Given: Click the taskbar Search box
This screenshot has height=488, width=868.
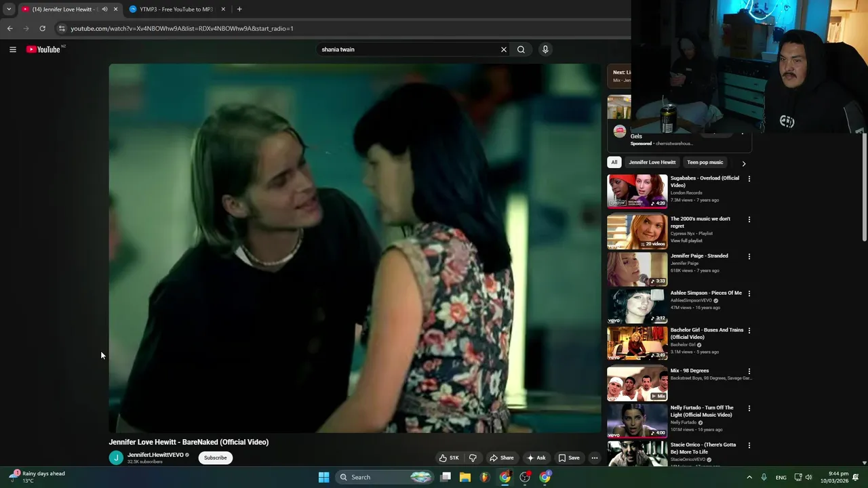Looking at the screenshot, I should [385, 477].
